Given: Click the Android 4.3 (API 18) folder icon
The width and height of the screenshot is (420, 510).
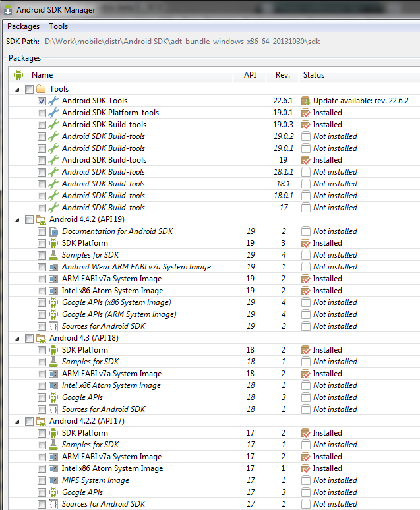Looking at the screenshot, I should pyautogui.click(x=41, y=338).
